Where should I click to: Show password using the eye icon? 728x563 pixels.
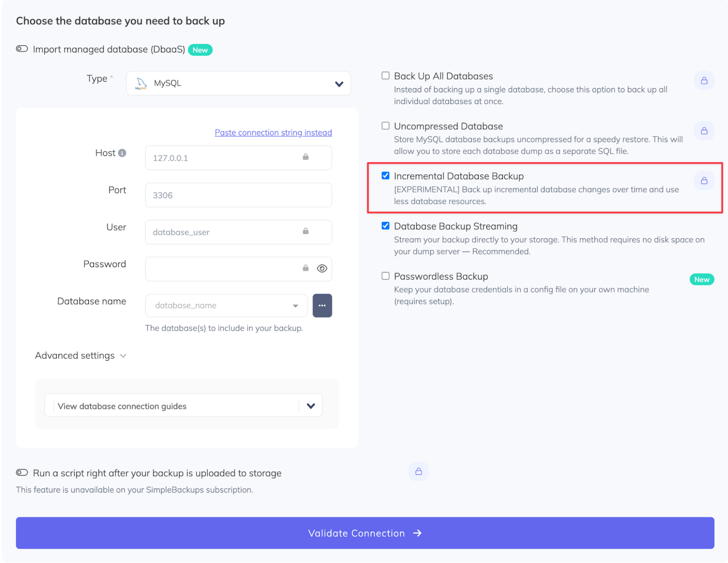point(322,269)
